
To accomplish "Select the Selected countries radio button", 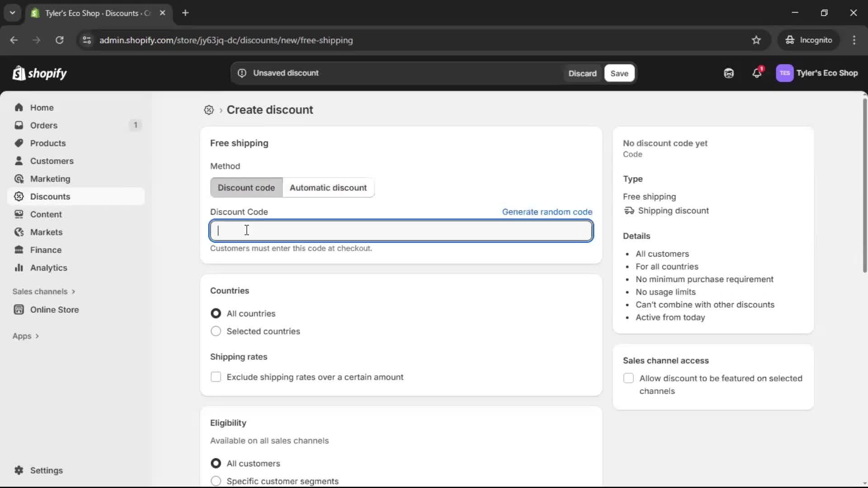I will pyautogui.click(x=216, y=331).
